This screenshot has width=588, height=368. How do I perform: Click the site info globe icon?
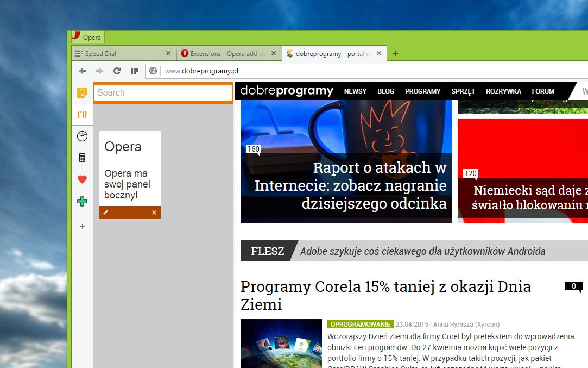point(153,71)
